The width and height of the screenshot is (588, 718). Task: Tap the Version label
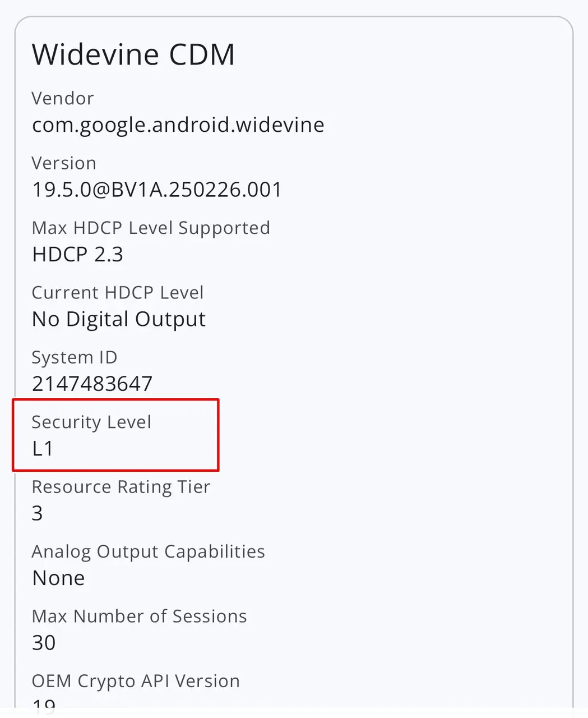(x=64, y=163)
